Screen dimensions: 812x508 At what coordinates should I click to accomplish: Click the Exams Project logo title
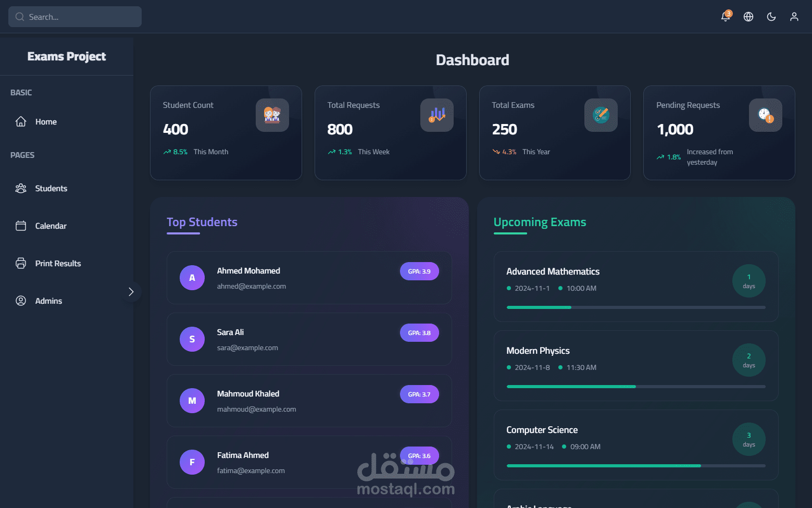pos(67,56)
